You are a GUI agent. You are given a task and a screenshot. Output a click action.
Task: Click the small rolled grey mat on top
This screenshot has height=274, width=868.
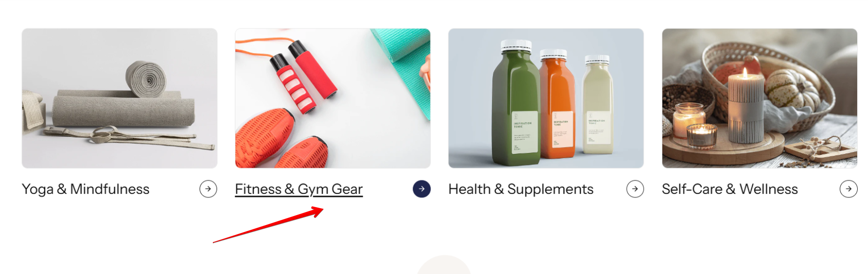click(x=146, y=79)
